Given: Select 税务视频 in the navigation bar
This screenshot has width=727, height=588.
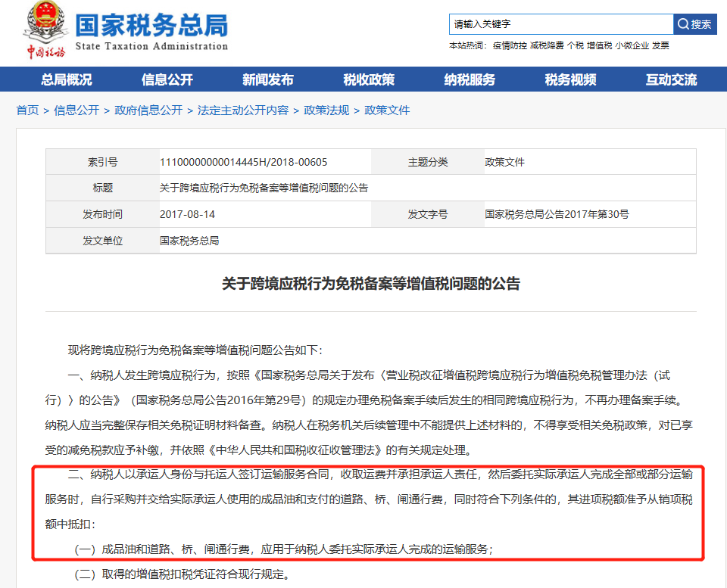Looking at the screenshot, I should 570,79.
